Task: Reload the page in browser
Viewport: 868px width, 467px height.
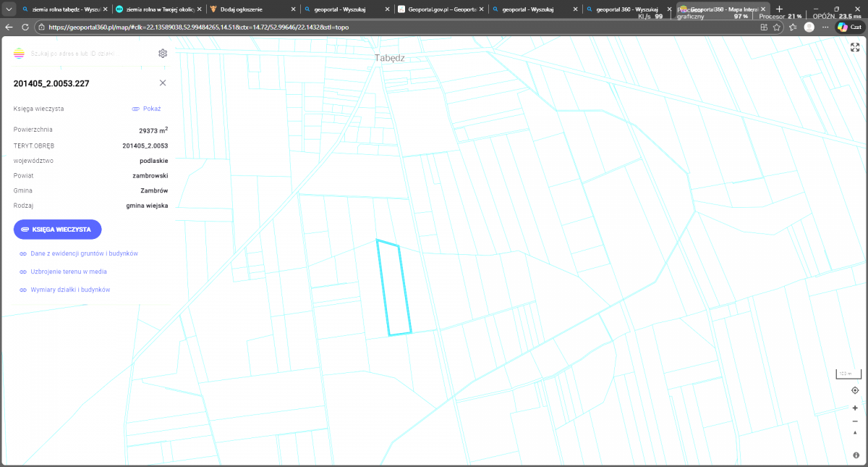Action: (x=25, y=27)
